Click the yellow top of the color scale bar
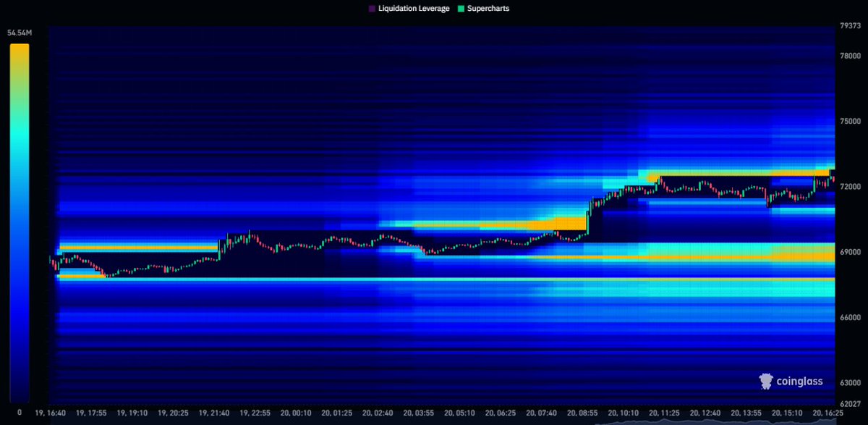Image resolution: width=868 pixels, height=425 pixels. pyautogui.click(x=19, y=49)
